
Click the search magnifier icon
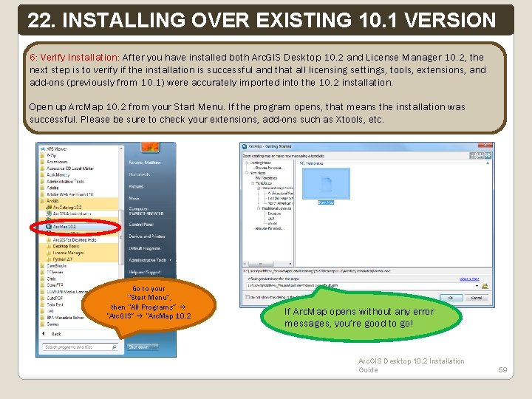click(114, 347)
